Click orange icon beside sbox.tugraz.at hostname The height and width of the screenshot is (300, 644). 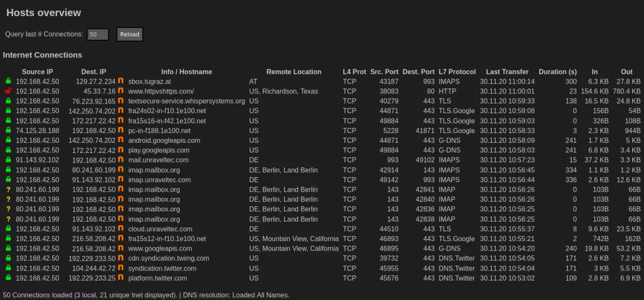coord(121,82)
